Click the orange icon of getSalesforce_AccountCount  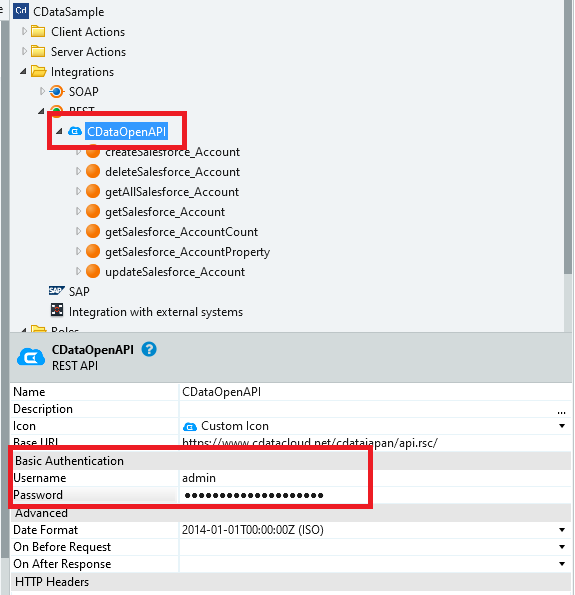click(93, 231)
